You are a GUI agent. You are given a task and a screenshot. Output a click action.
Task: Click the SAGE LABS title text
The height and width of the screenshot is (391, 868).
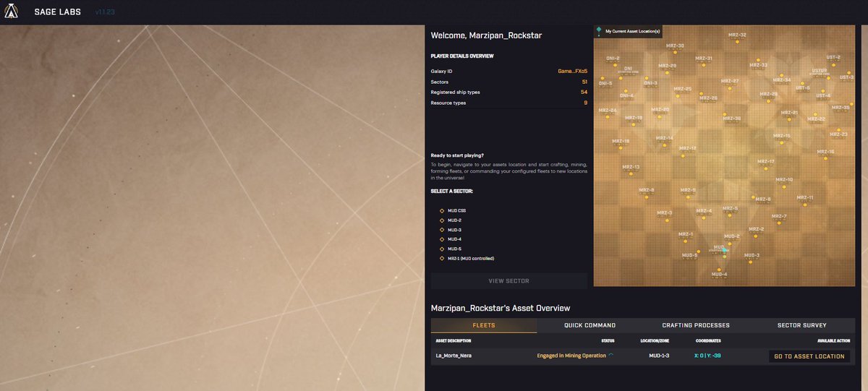coord(57,12)
